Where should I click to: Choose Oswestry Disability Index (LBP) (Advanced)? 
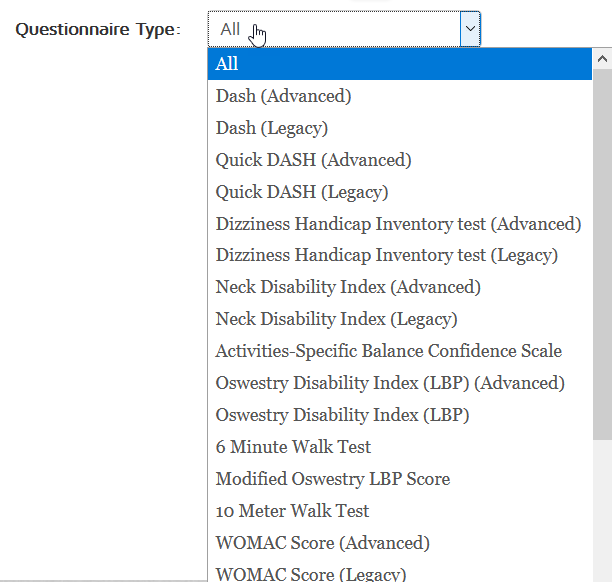(x=390, y=383)
